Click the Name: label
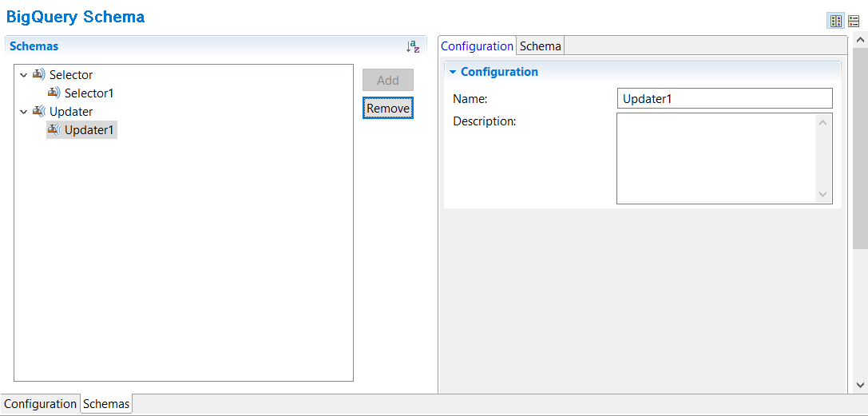868x416 pixels. click(x=470, y=98)
